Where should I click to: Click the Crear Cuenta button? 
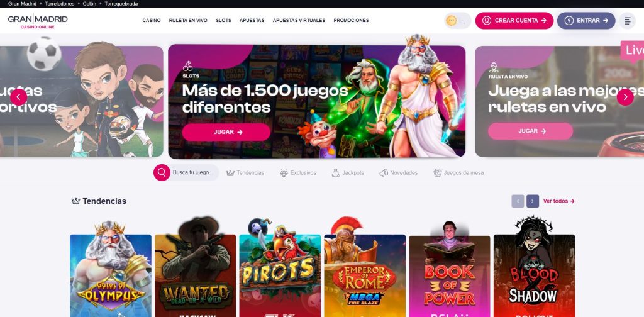coord(514,21)
